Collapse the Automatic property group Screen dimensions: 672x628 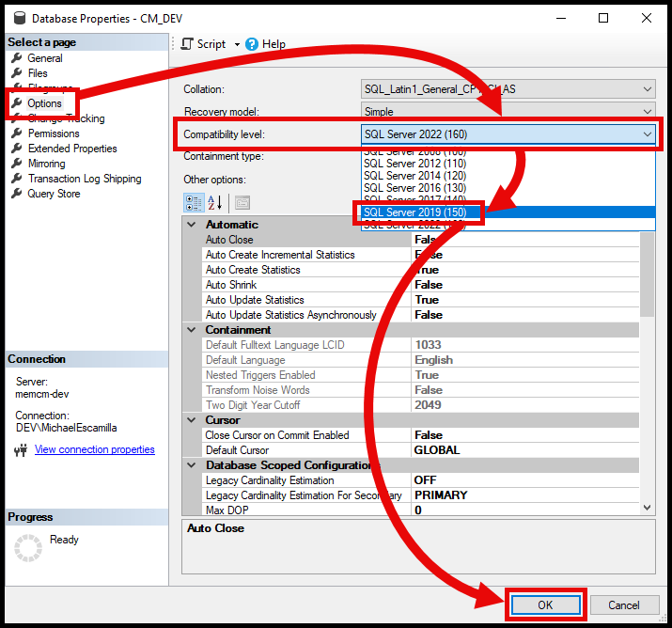(192, 225)
